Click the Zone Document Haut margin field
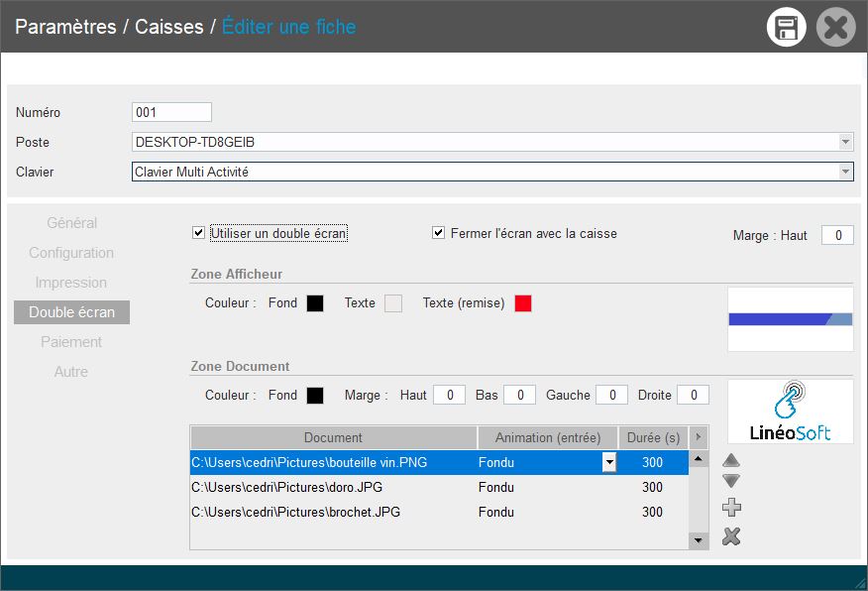Image resolution: width=868 pixels, height=591 pixels. pos(449,395)
